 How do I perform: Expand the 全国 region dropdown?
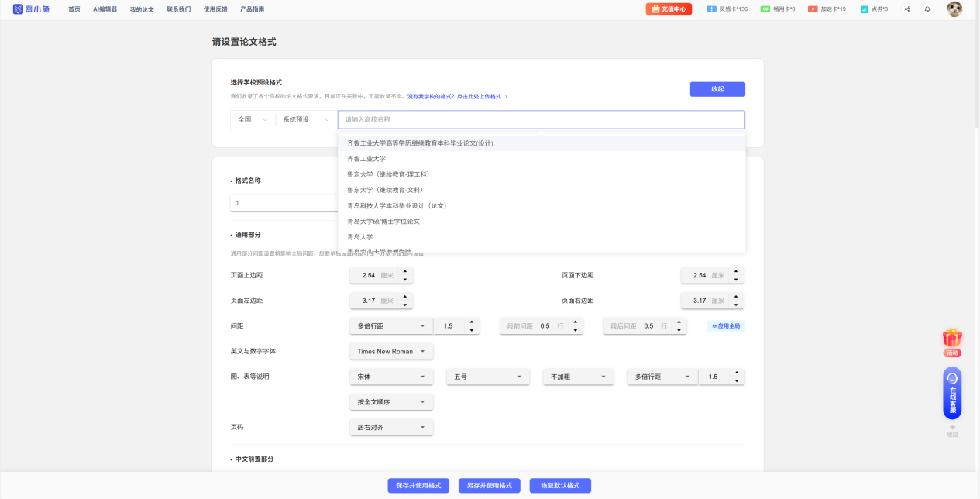(253, 119)
